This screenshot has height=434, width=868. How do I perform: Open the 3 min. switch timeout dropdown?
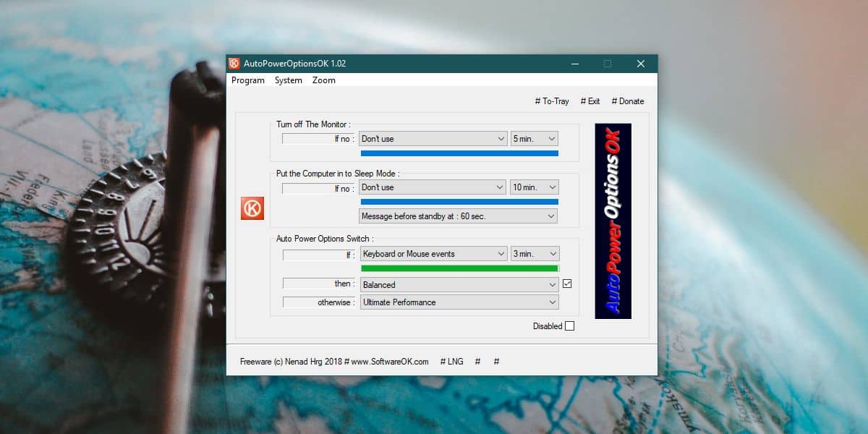(x=535, y=254)
